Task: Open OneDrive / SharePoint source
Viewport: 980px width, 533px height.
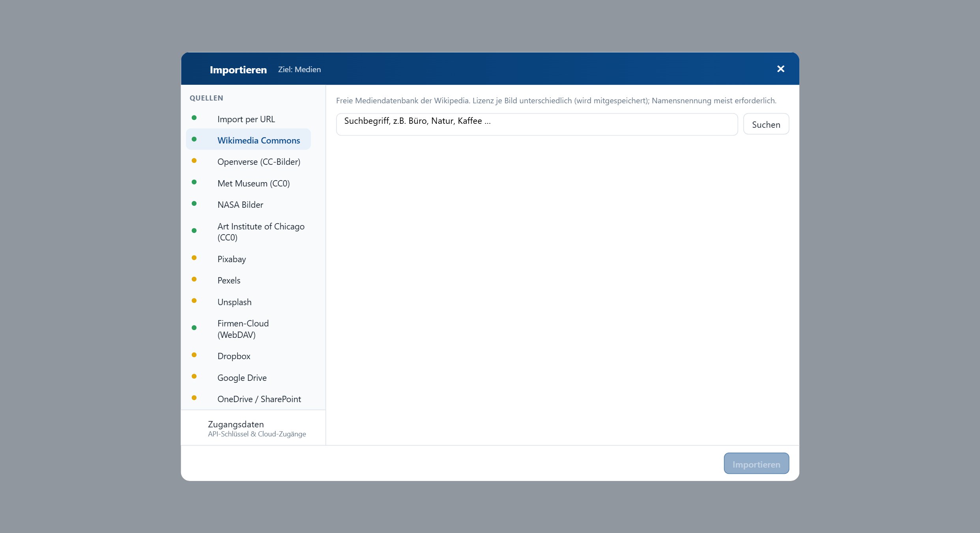Action: tap(248, 399)
